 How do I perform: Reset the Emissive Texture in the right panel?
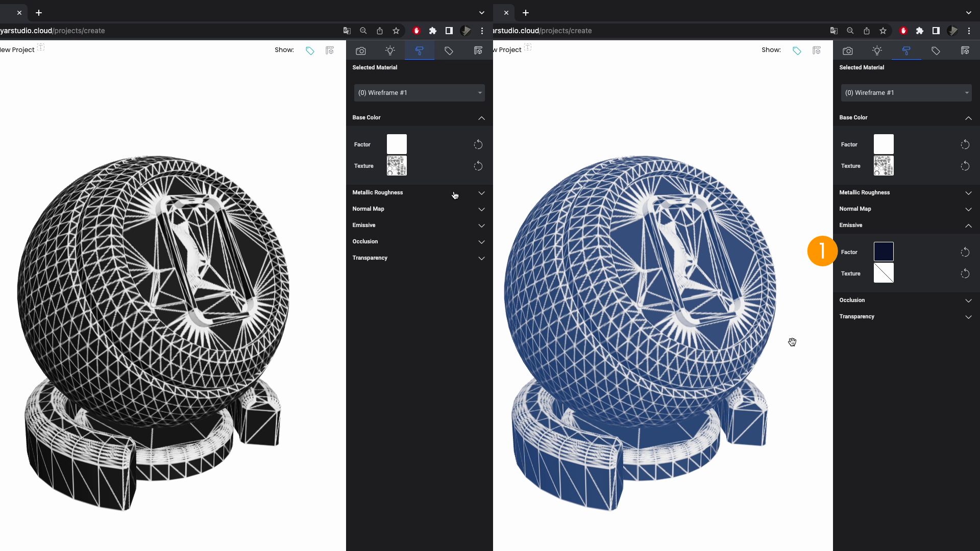pyautogui.click(x=965, y=273)
